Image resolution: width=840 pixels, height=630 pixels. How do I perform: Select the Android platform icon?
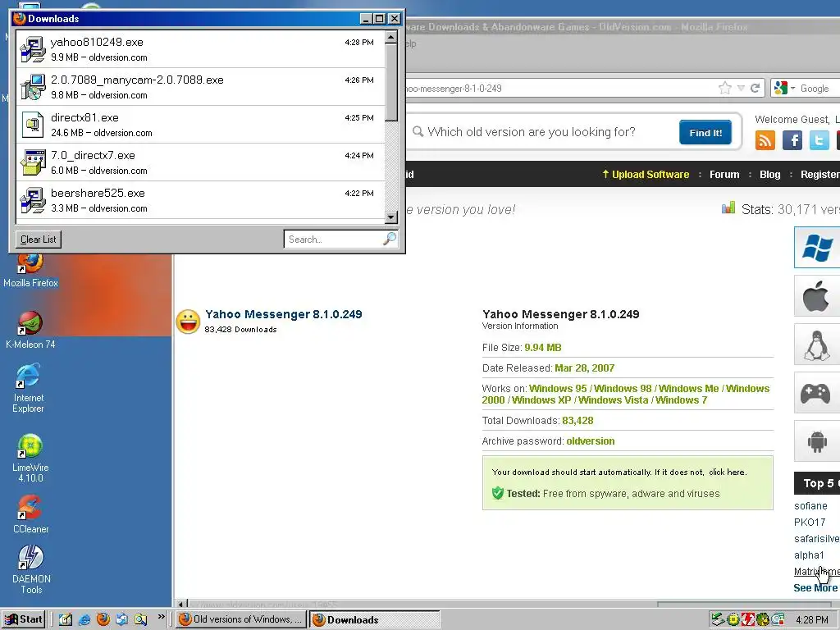point(817,441)
